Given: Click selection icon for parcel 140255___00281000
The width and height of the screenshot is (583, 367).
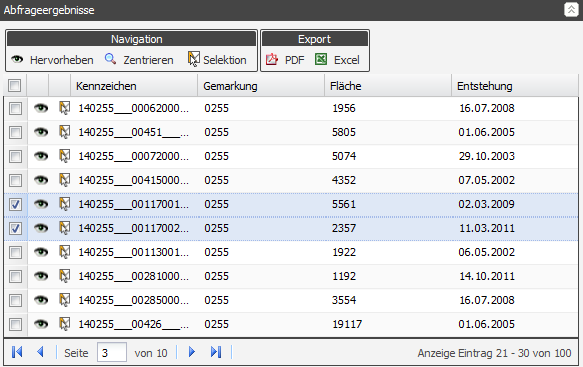Looking at the screenshot, I should tap(64, 276).
